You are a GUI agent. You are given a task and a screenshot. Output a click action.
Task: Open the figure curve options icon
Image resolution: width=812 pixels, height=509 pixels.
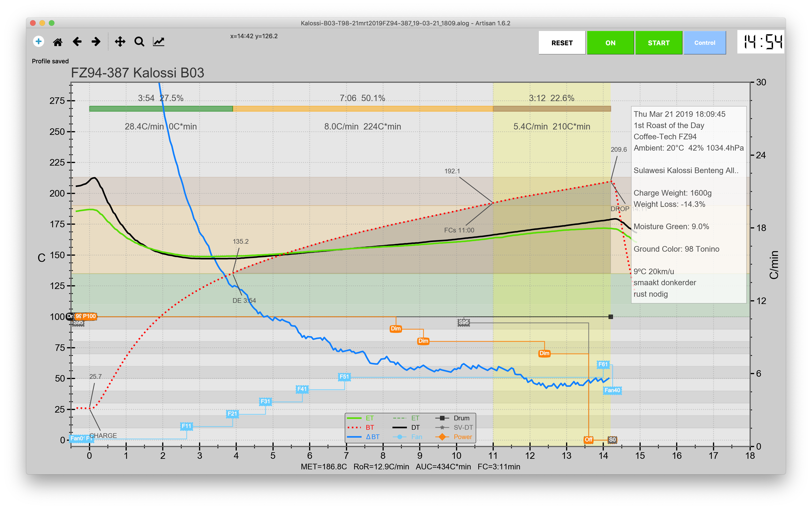point(159,42)
